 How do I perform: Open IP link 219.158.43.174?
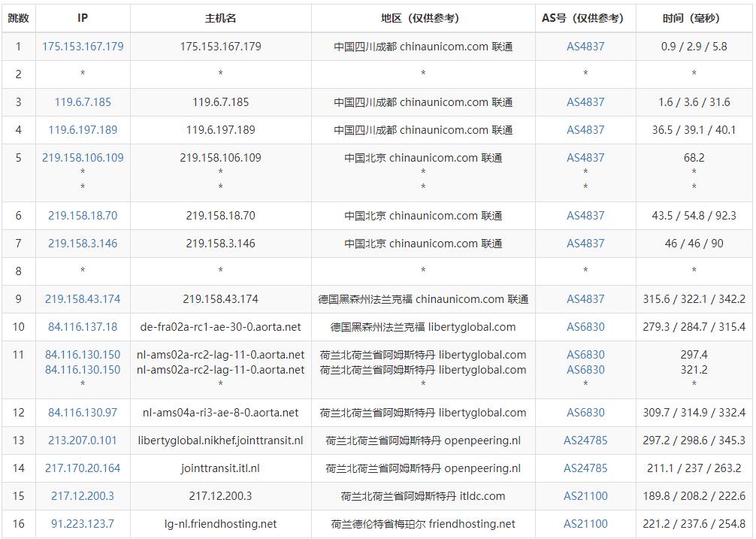click(x=83, y=299)
